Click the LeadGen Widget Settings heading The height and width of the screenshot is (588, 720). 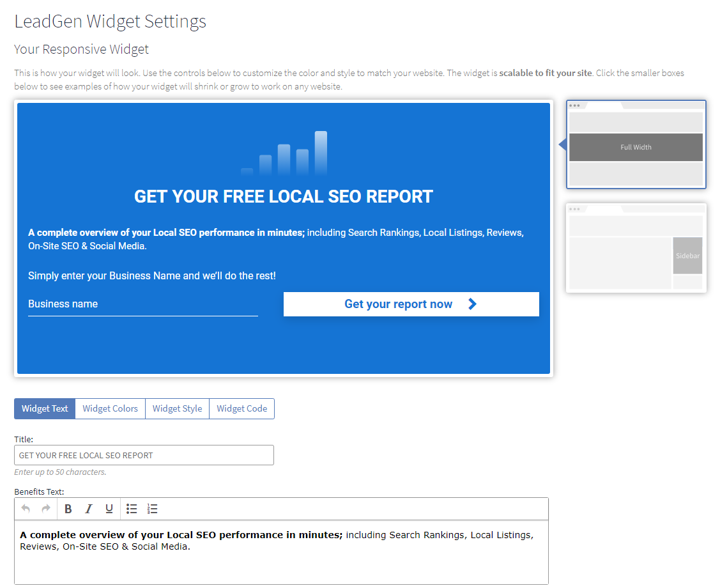click(110, 21)
